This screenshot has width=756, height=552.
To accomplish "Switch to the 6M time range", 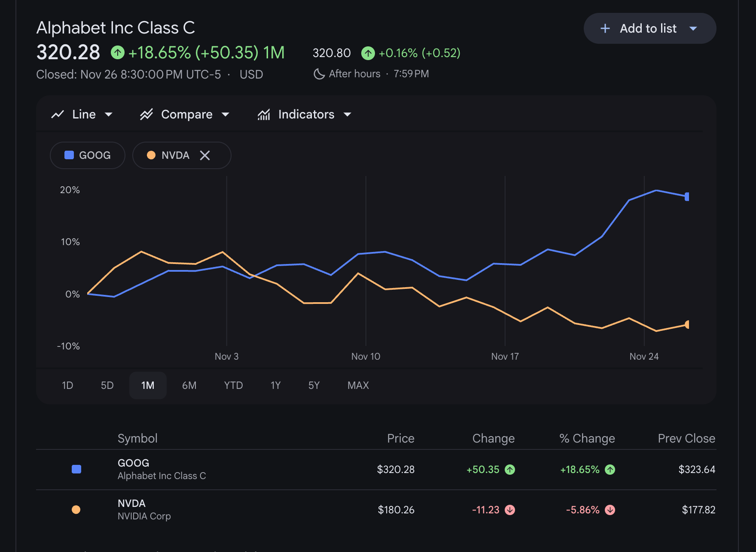I will pos(189,385).
